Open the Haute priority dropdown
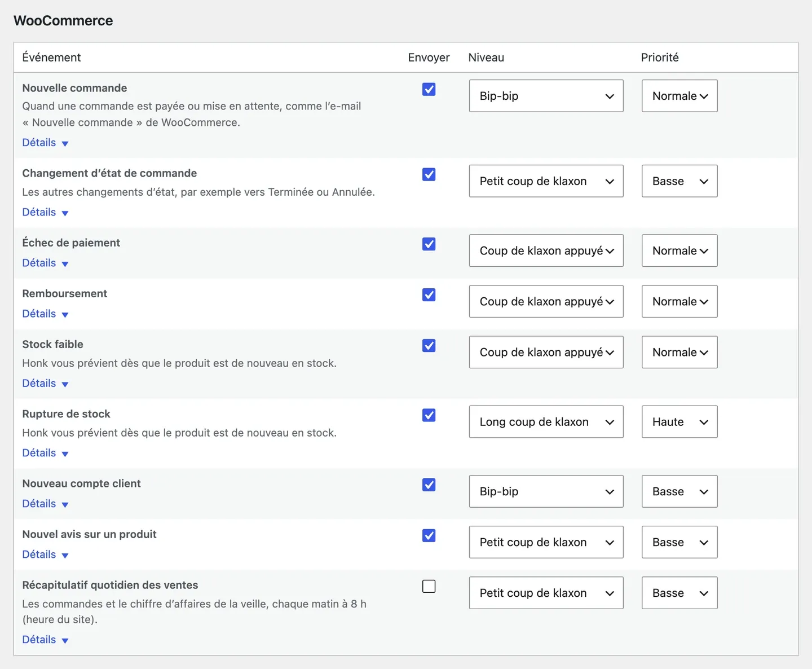Image resolution: width=812 pixels, height=669 pixels. click(679, 422)
